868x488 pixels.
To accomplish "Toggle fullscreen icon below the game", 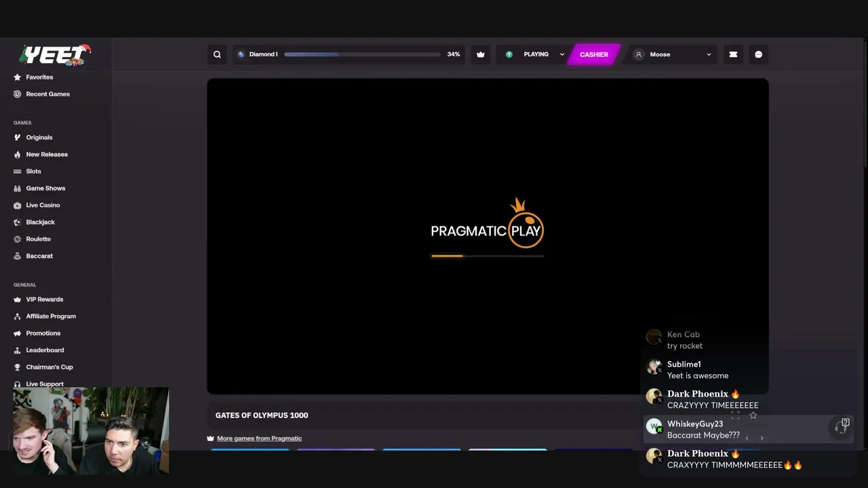I will click(735, 415).
